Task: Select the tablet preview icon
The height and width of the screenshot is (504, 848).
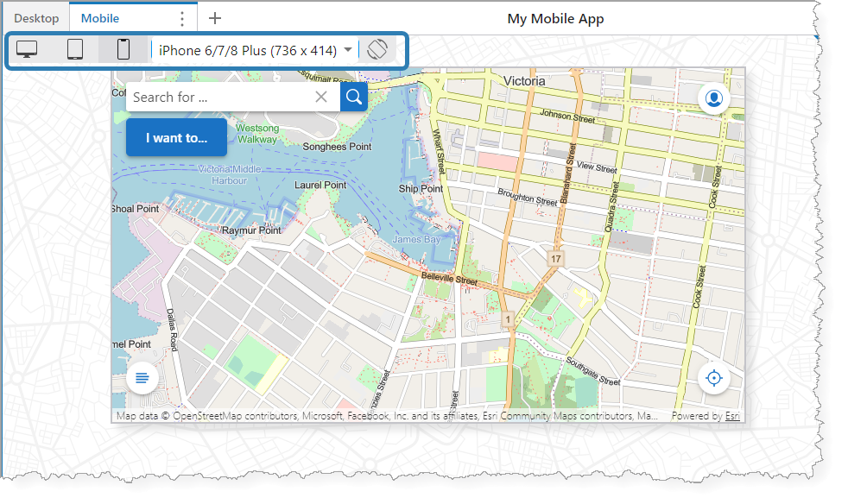Action: pos(75,50)
